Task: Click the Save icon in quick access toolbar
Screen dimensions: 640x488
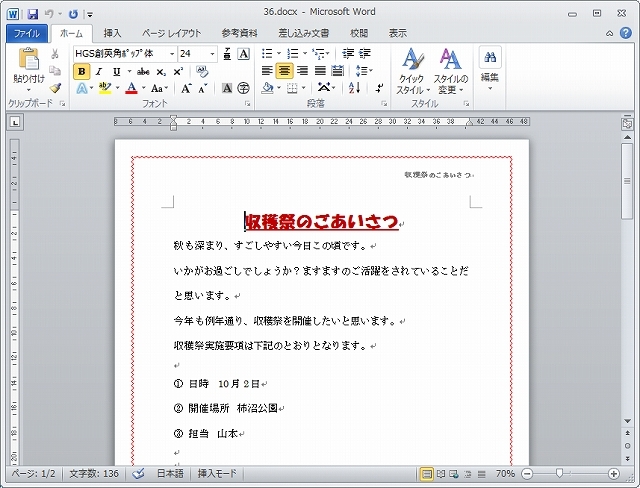Action: coord(33,14)
